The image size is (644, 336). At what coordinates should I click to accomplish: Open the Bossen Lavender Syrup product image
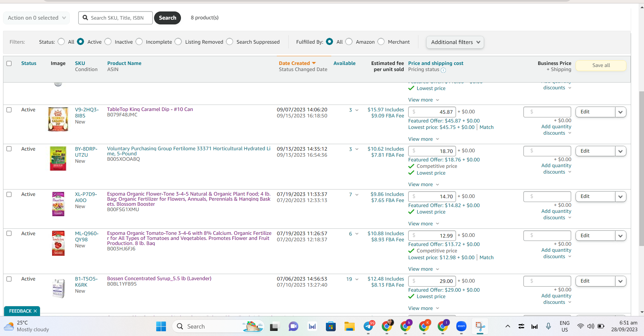tap(58, 288)
